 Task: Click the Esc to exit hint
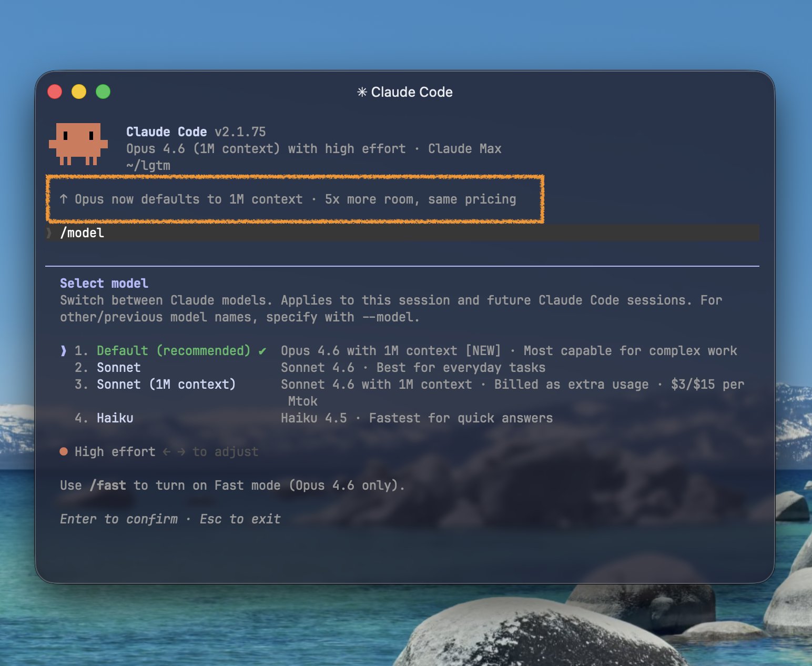pos(240,519)
